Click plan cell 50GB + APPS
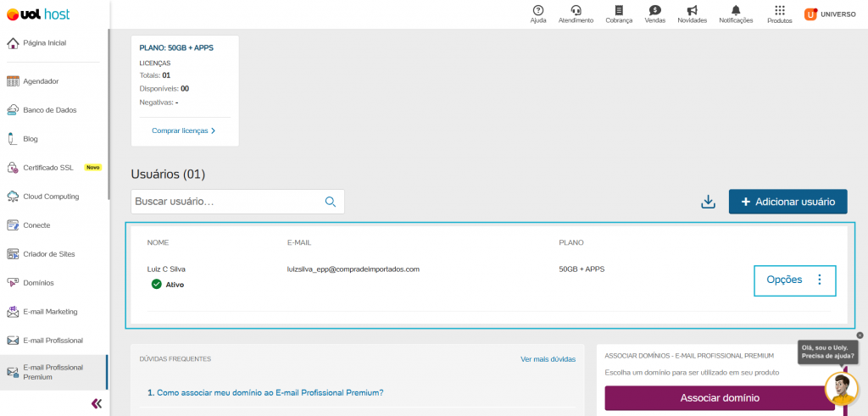868x416 pixels. [581, 269]
